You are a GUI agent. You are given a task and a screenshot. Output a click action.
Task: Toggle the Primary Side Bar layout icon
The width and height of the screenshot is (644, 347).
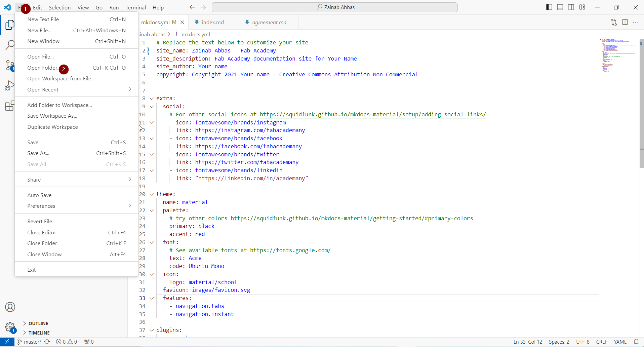549,7
